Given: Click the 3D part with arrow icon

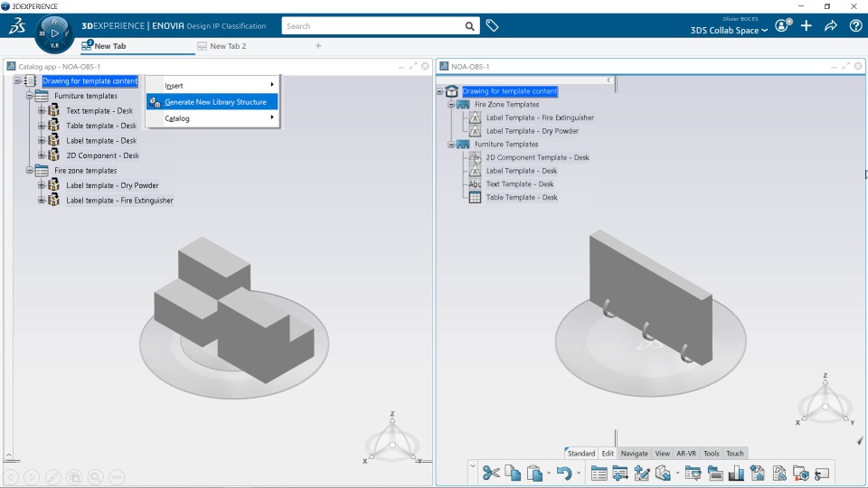Looking at the screenshot, I should [x=663, y=473].
